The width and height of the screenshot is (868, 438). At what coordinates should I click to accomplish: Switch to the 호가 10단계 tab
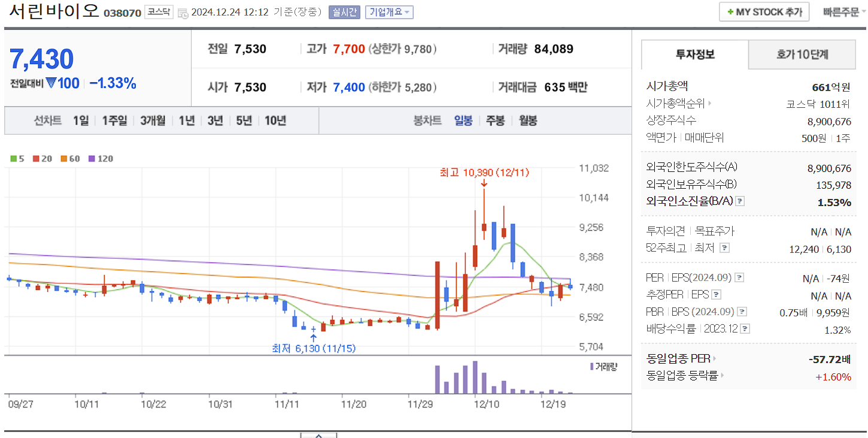(802, 54)
